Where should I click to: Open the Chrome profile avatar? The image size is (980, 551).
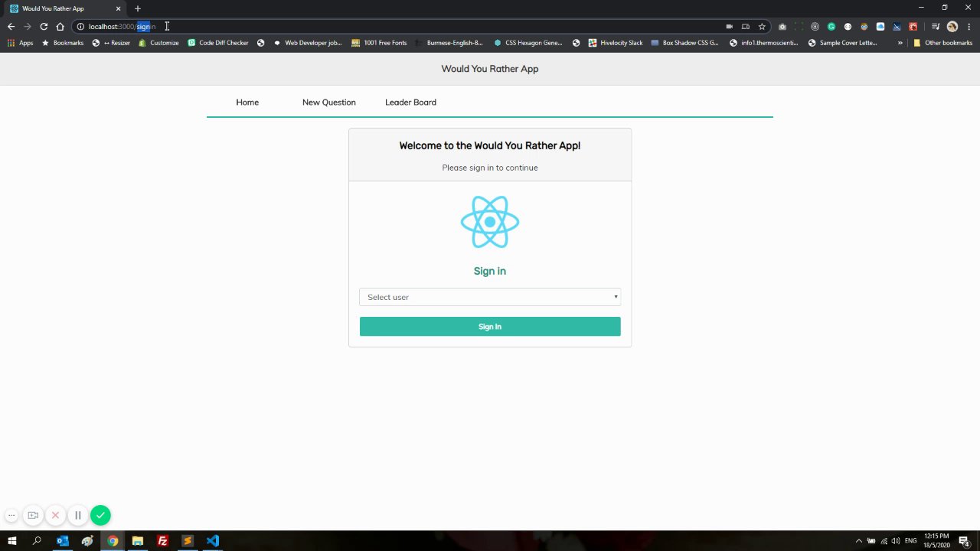(x=952, y=27)
